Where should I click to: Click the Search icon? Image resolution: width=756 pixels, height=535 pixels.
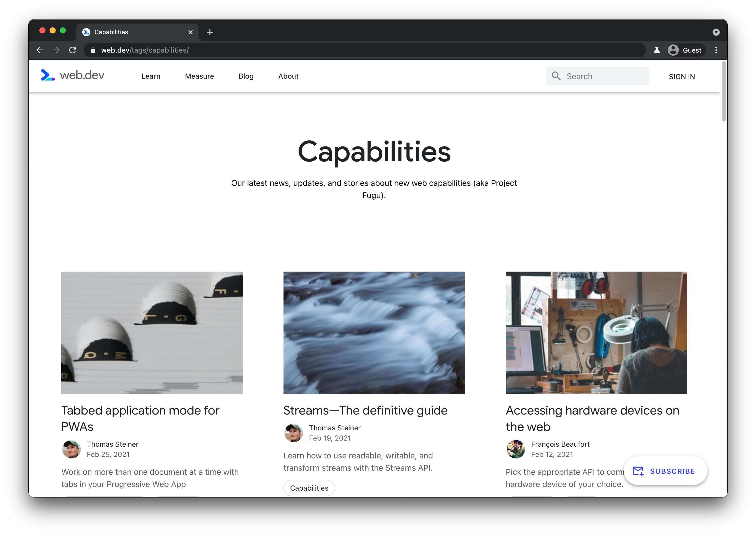point(556,76)
